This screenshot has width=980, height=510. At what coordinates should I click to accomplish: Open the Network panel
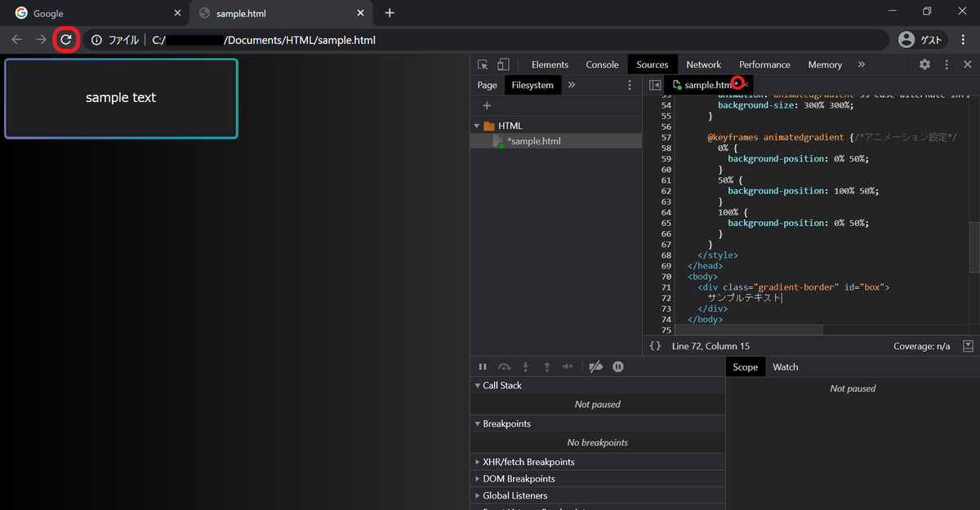click(703, 64)
